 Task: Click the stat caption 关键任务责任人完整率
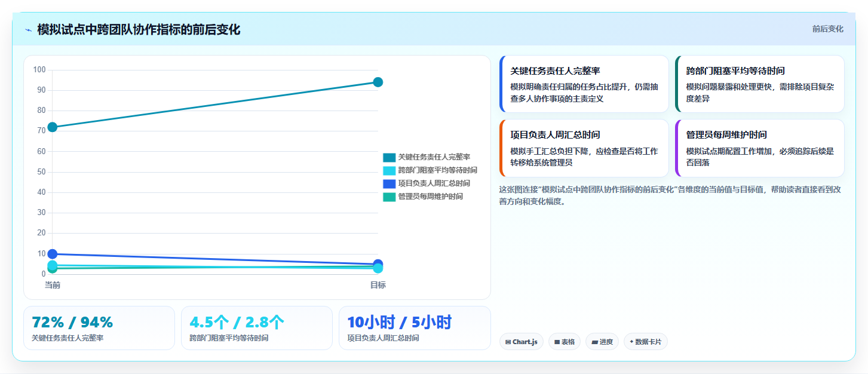(x=68, y=338)
